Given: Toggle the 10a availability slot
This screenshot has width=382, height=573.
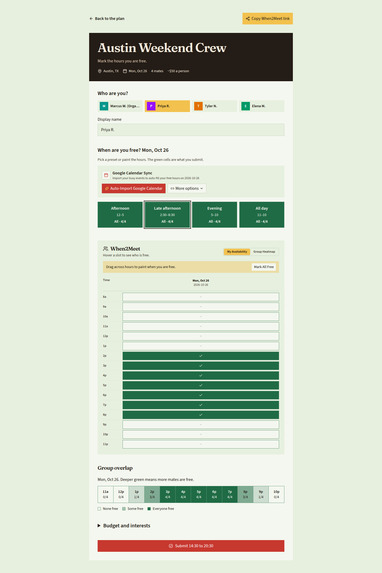Looking at the screenshot, I should click(x=201, y=316).
